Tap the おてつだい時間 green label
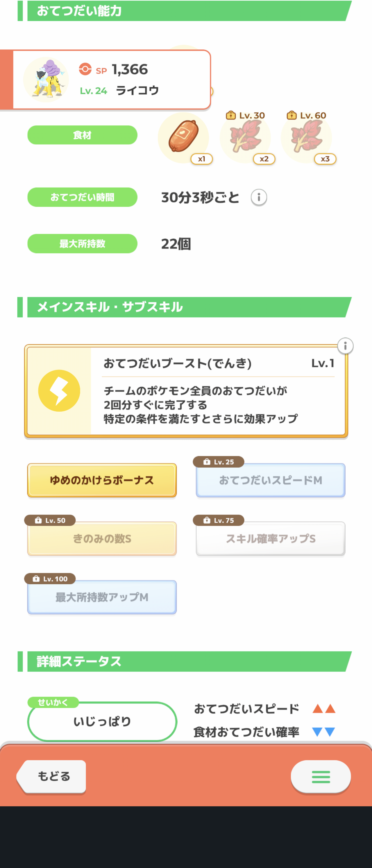The height and width of the screenshot is (868, 372). click(82, 197)
